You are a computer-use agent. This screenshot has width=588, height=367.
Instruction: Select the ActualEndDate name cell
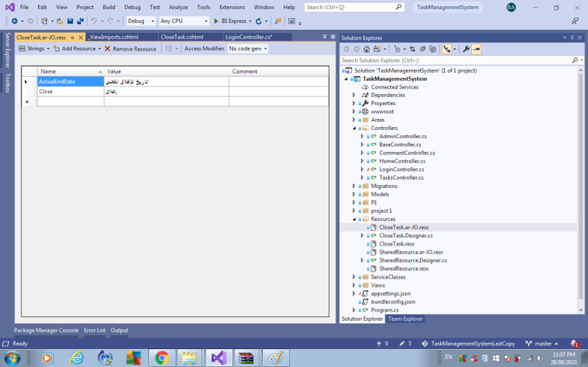coord(71,82)
